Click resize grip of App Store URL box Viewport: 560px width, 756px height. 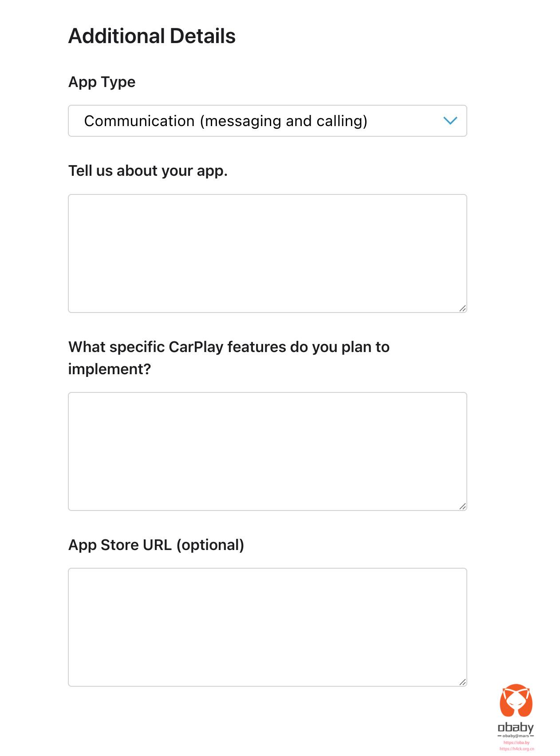point(462,682)
